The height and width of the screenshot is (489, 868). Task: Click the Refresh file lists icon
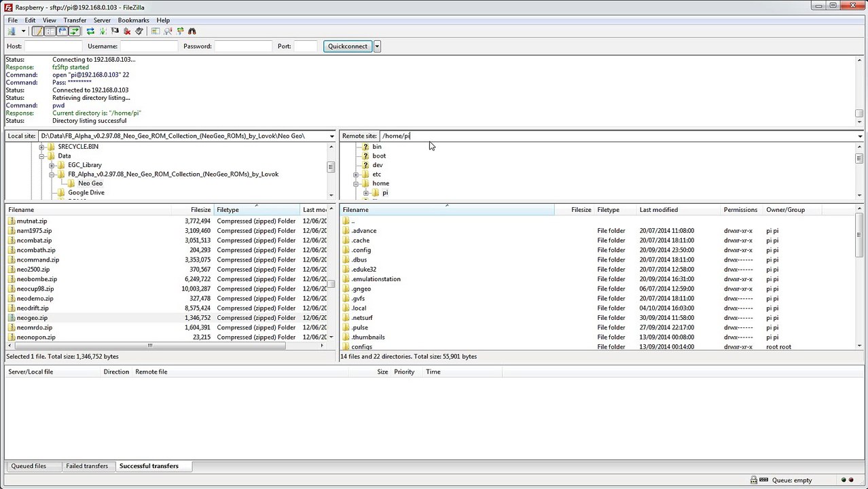[x=90, y=31]
